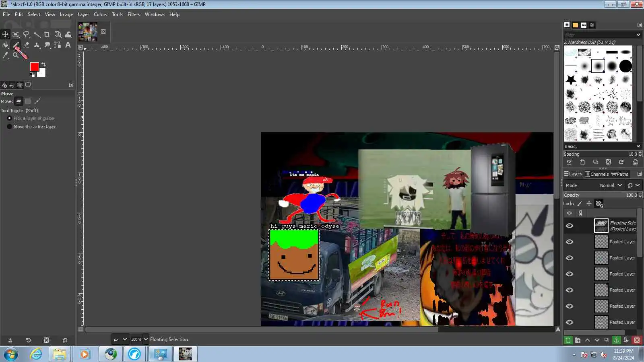Viewport: 644px width, 362px height.
Task: Open the Layers dock configuration menu
Action: (x=639, y=174)
